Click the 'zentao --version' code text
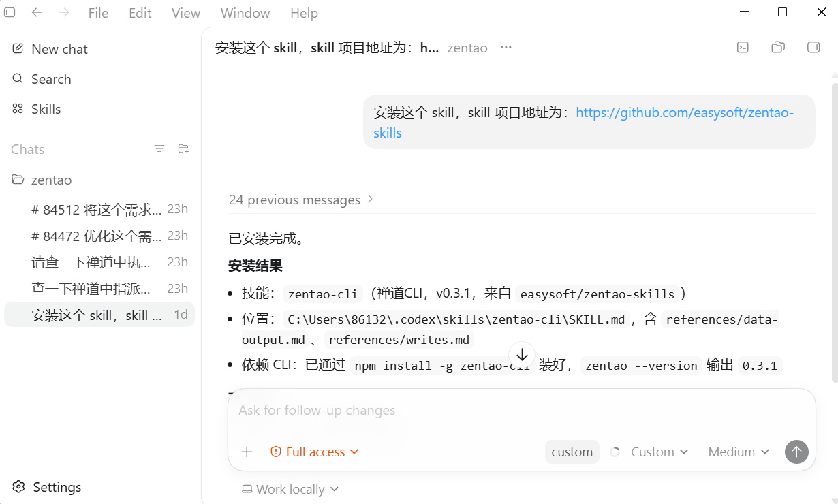838x504 pixels. (642, 366)
